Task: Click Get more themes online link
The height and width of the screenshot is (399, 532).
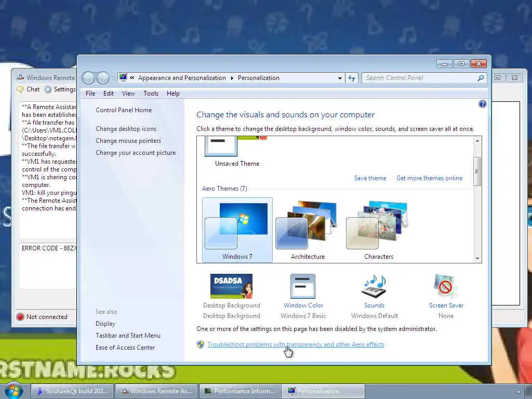Action: click(429, 178)
